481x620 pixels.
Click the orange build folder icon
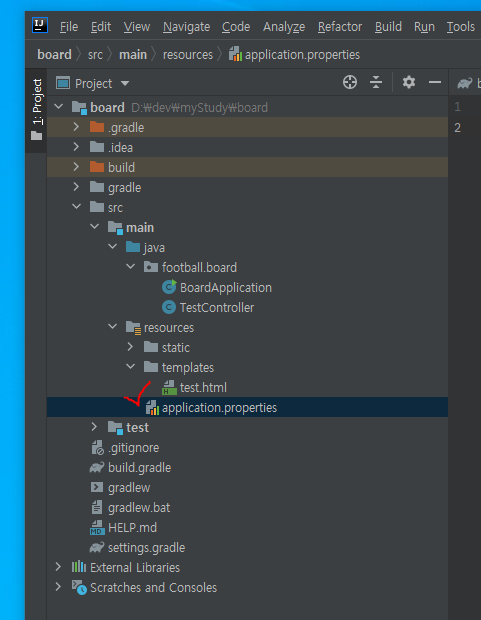(x=97, y=167)
